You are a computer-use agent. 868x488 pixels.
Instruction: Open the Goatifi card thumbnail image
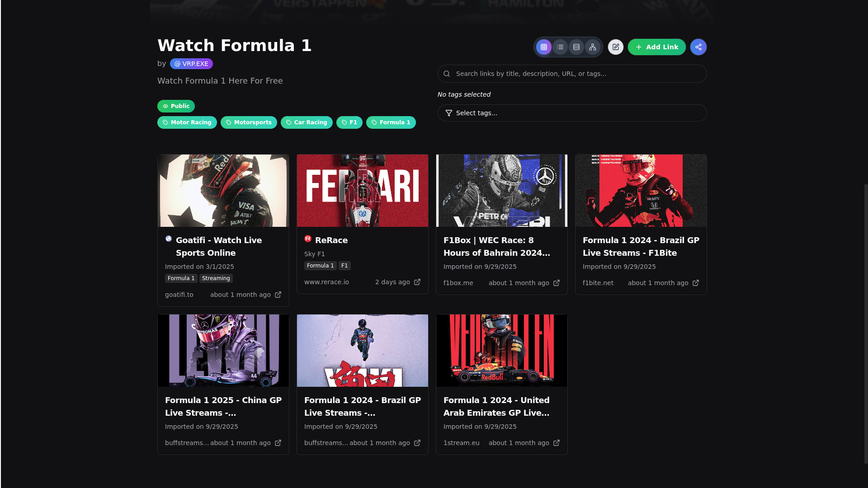tap(223, 191)
